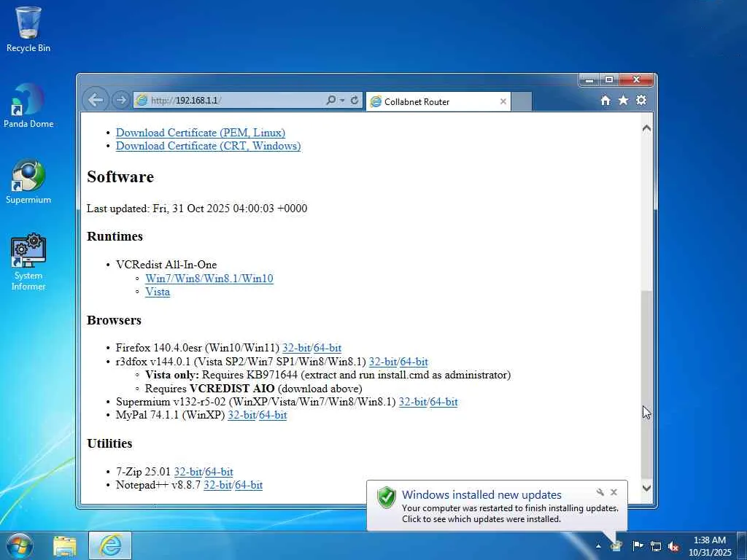Open the Windows Start button
The image size is (747, 560).
coord(19,545)
